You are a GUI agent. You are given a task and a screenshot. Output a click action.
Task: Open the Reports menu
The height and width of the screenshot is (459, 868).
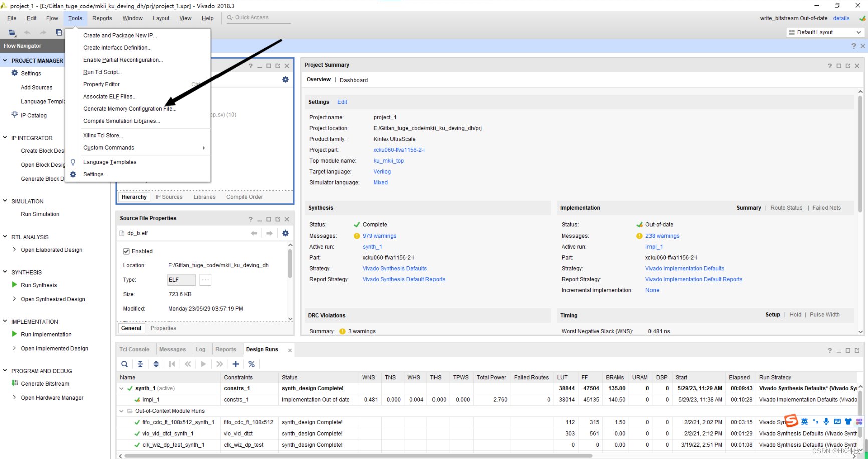(102, 18)
